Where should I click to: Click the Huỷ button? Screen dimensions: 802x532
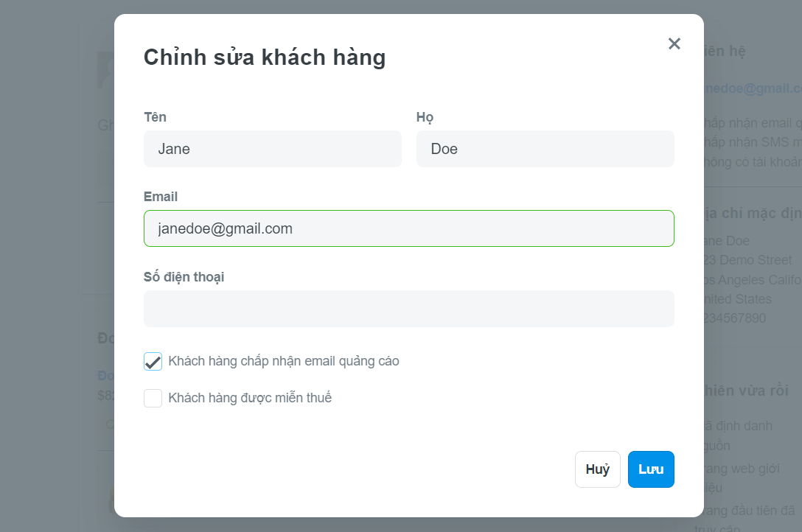pos(597,469)
